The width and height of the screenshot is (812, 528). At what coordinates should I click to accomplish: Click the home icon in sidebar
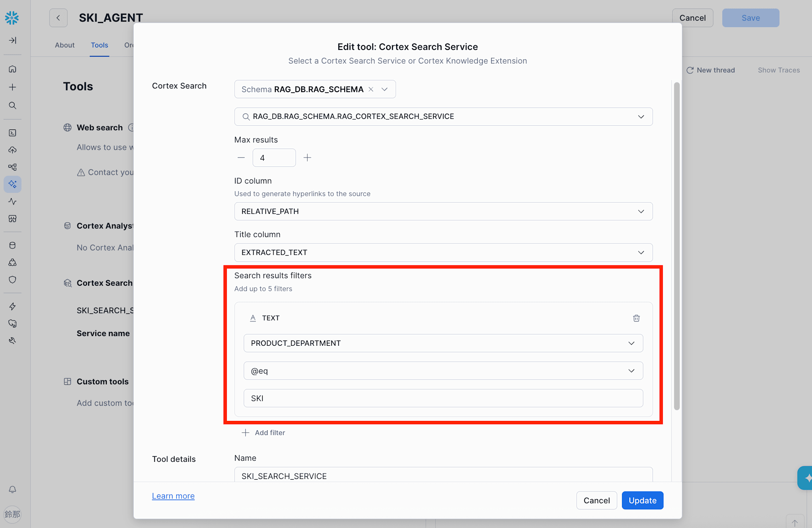click(x=13, y=69)
